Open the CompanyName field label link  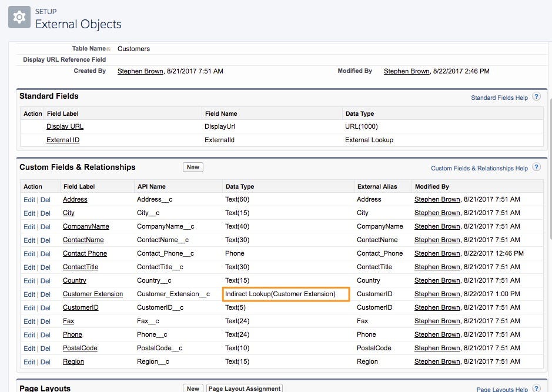pos(86,226)
